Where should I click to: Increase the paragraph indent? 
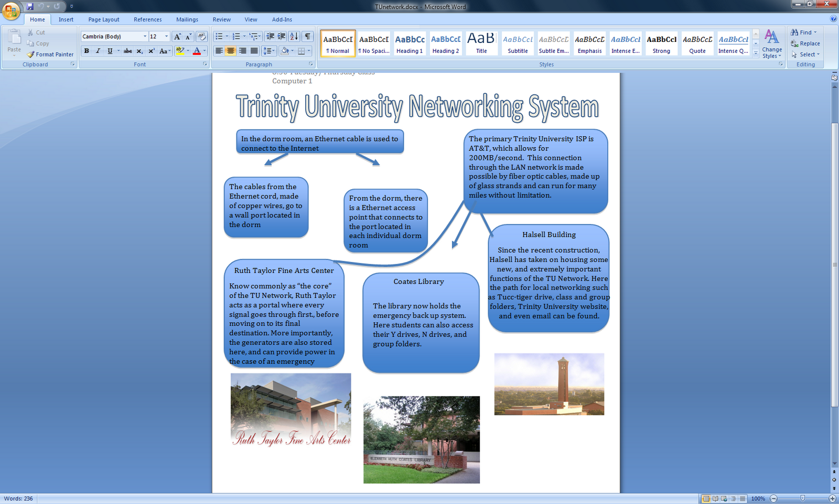[x=282, y=36]
